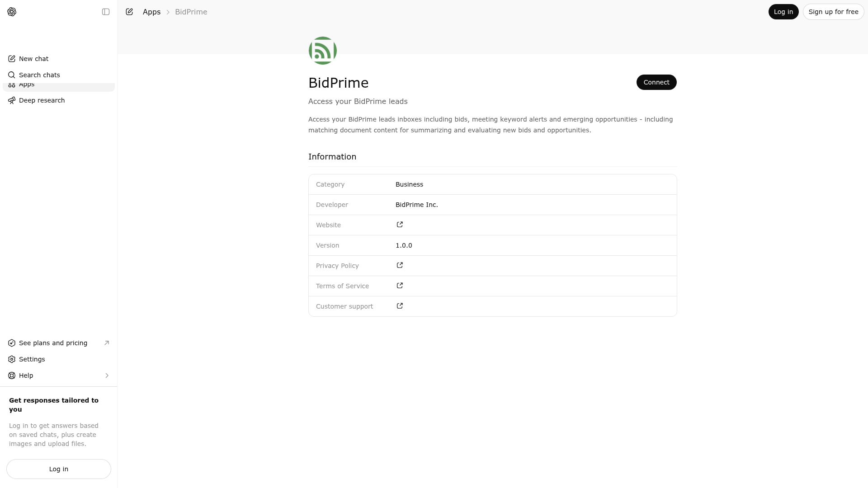Toggle the sidebar collapse icon
Viewport: 868px width, 488px height.
(x=106, y=12)
